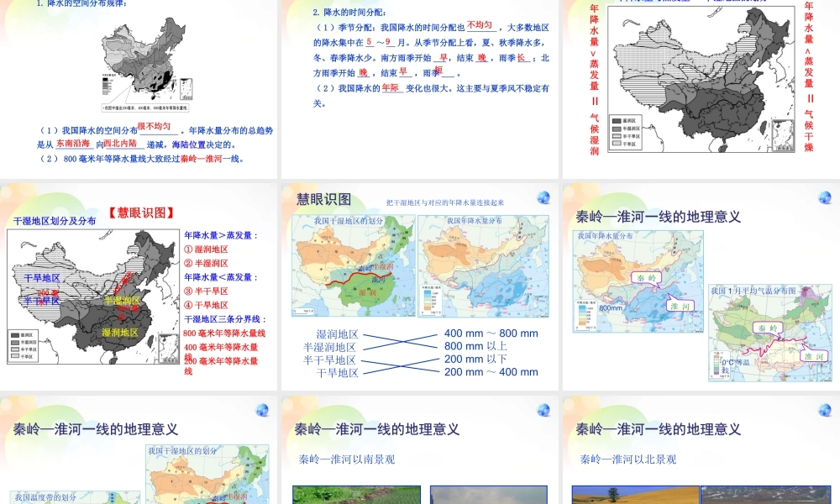Click the title 秦岭—淮河一线的地理意义 above 以南景观

tap(377, 429)
